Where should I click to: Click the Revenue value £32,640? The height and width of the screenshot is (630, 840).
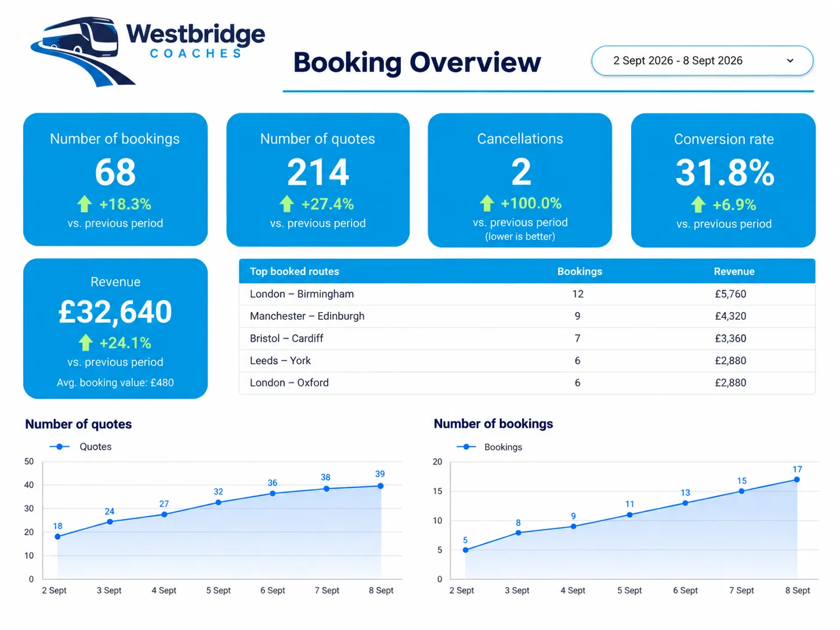pos(115,312)
